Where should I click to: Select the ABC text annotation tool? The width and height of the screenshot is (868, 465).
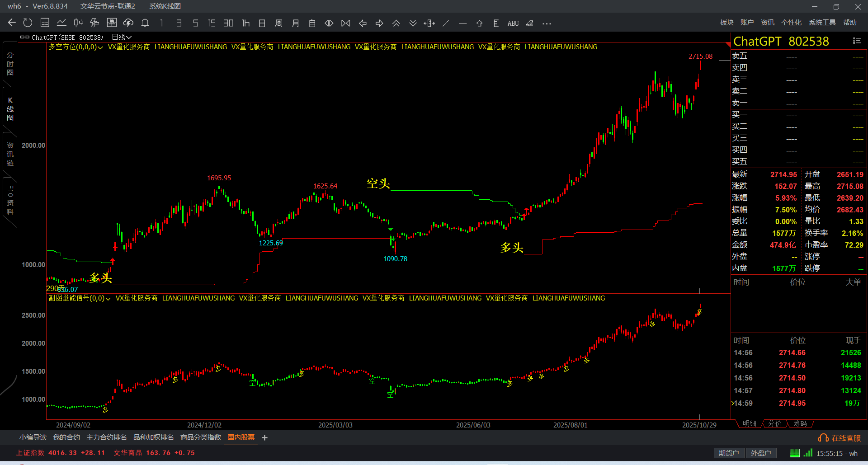pos(513,23)
